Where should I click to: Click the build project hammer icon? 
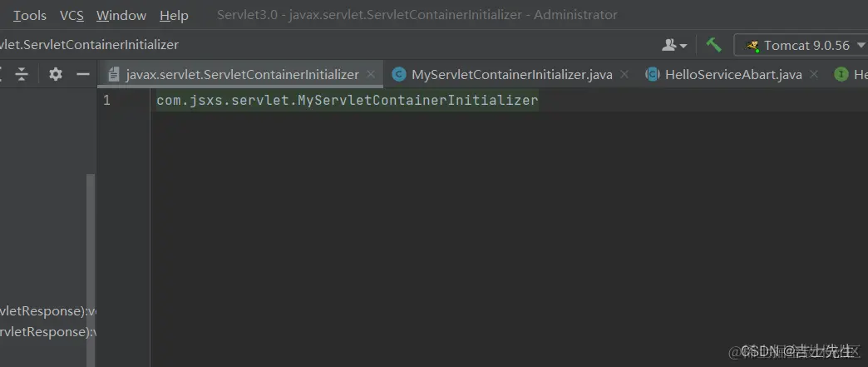point(713,45)
